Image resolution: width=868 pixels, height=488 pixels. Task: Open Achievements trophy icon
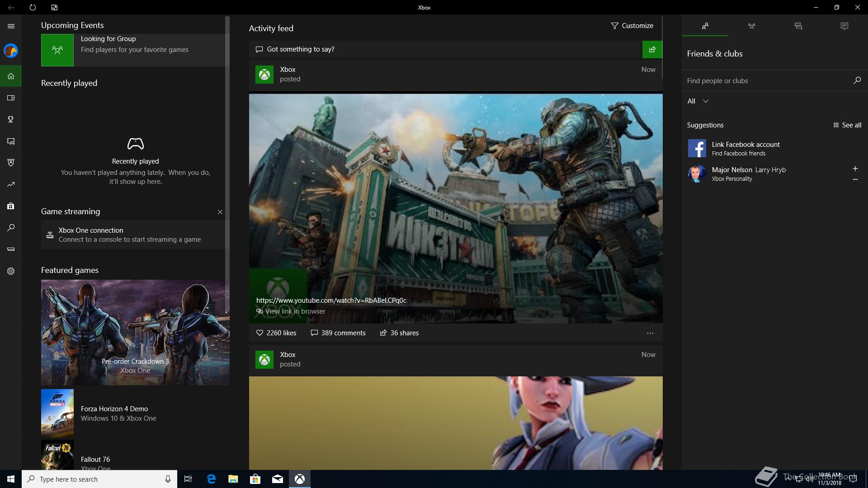point(11,119)
